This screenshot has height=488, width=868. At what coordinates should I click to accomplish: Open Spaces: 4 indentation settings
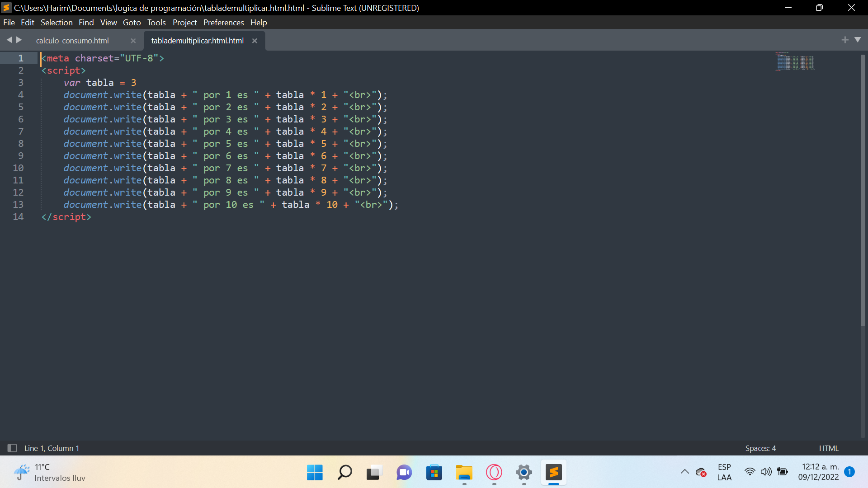tap(760, 448)
